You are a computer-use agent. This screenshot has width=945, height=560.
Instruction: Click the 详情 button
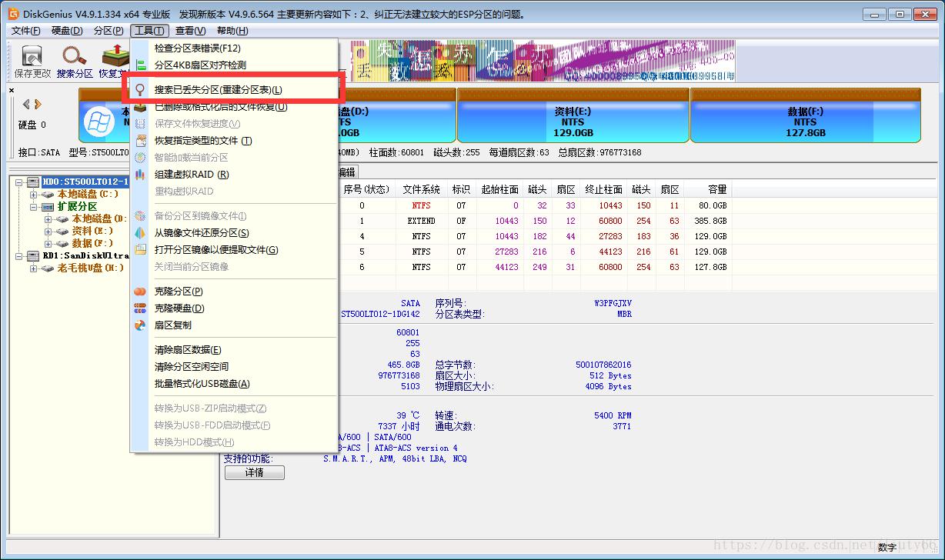pos(255,472)
